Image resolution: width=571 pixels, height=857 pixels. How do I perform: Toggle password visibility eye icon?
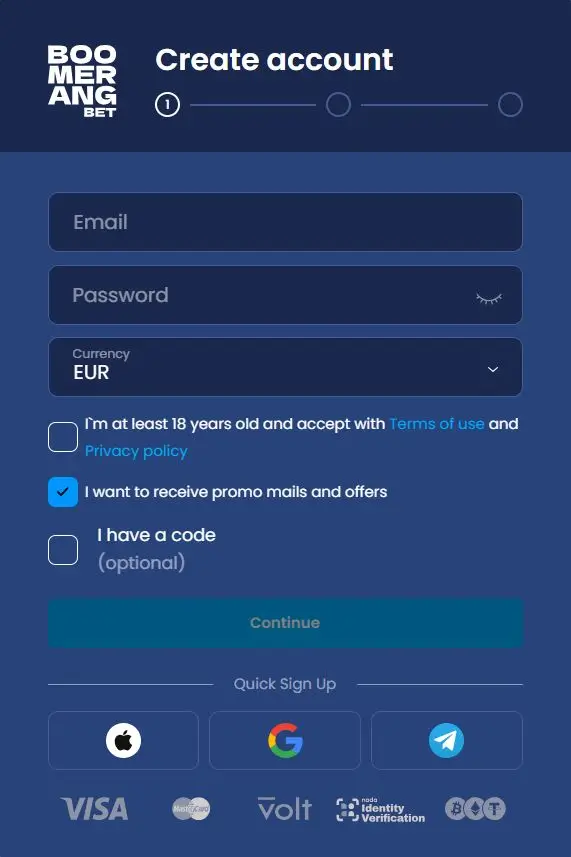click(488, 298)
